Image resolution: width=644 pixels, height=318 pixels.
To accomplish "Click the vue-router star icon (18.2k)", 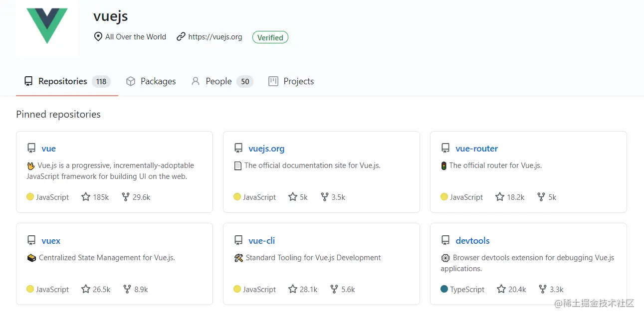I will coord(500,197).
